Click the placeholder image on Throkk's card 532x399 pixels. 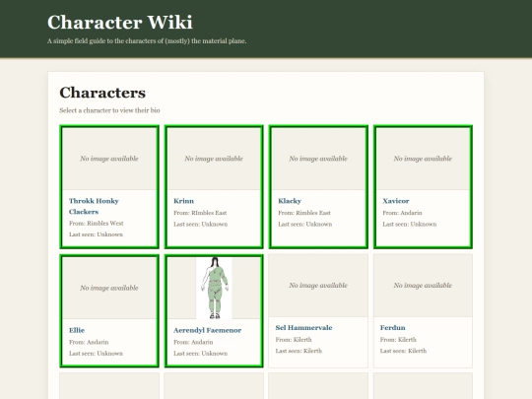point(109,159)
